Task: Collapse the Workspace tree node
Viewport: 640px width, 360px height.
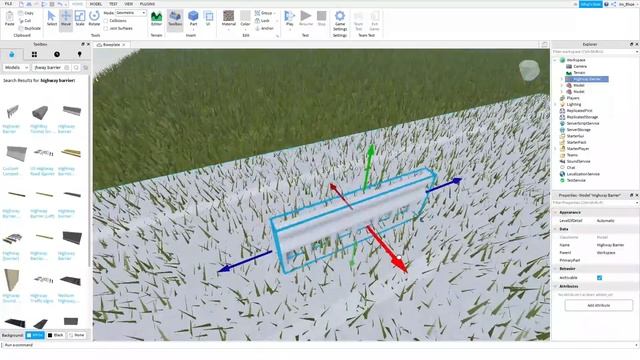Action: tap(555, 60)
